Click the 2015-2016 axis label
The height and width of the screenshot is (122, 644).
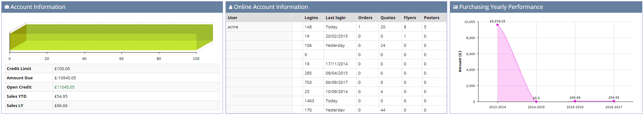pyautogui.click(x=575, y=107)
